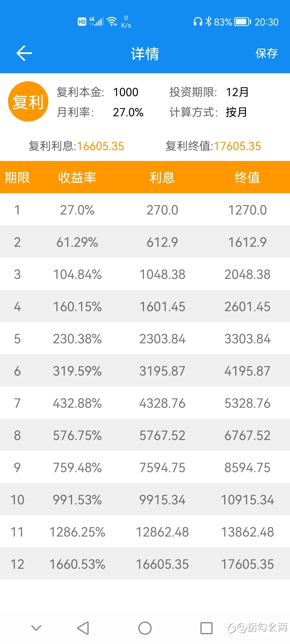Tap the 复利本金 value 1000

(126, 92)
